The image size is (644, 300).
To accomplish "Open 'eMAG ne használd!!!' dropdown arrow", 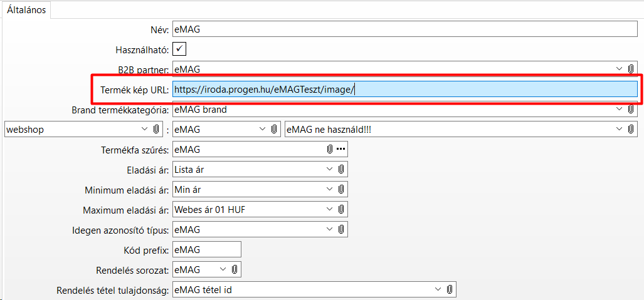I will tap(620, 129).
